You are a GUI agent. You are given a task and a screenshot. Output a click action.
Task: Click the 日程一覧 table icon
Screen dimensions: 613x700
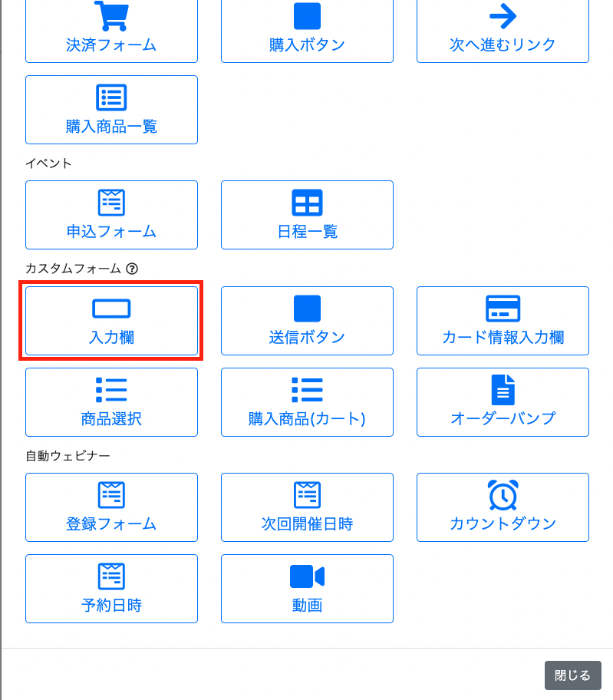[x=307, y=203]
